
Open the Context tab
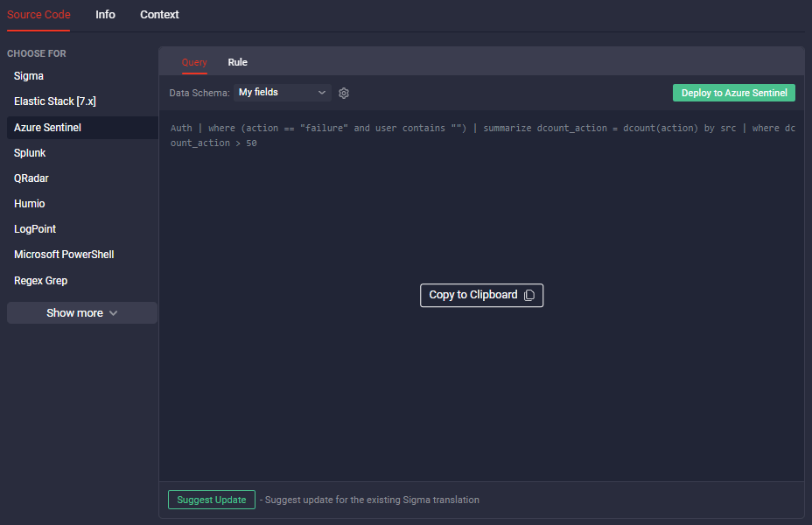pos(159,15)
